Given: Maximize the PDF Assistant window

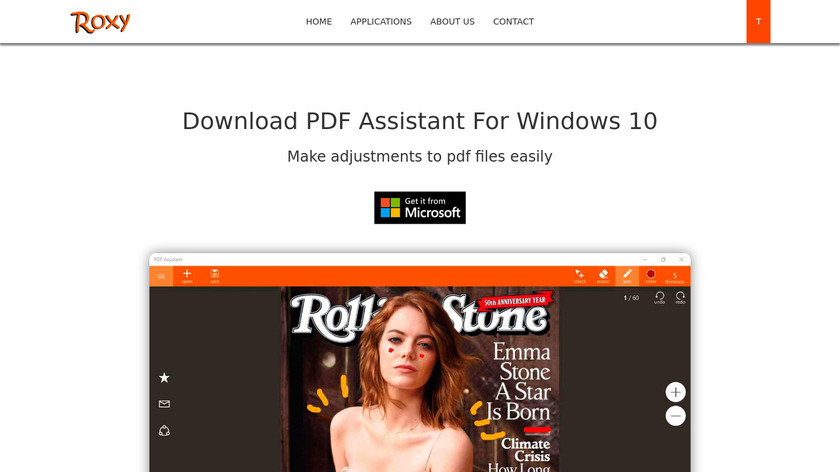Looking at the screenshot, I should [663, 259].
